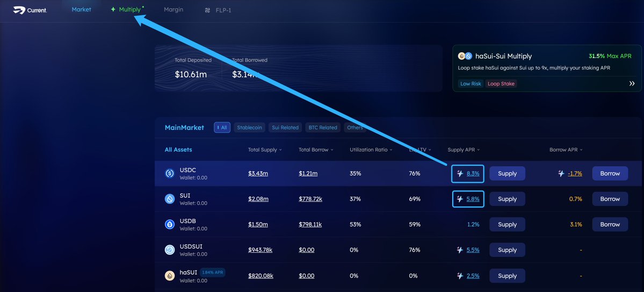Sort by Total Supply column
Image resolution: width=644 pixels, height=292 pixels.
(x=265, y=149)
